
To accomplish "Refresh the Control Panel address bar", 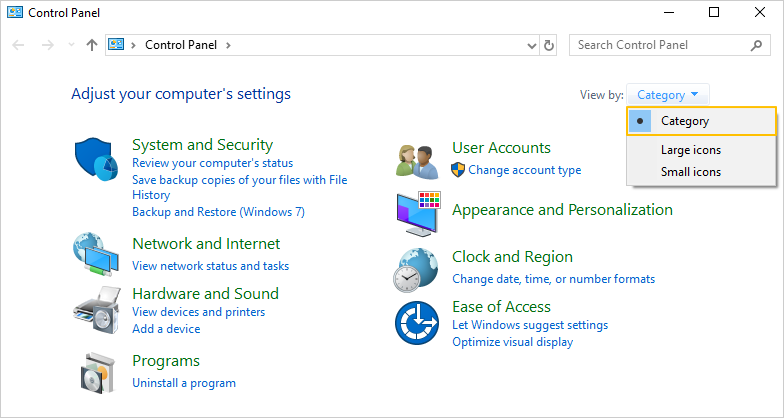I will pyautogui.click(x=549, y=45).
